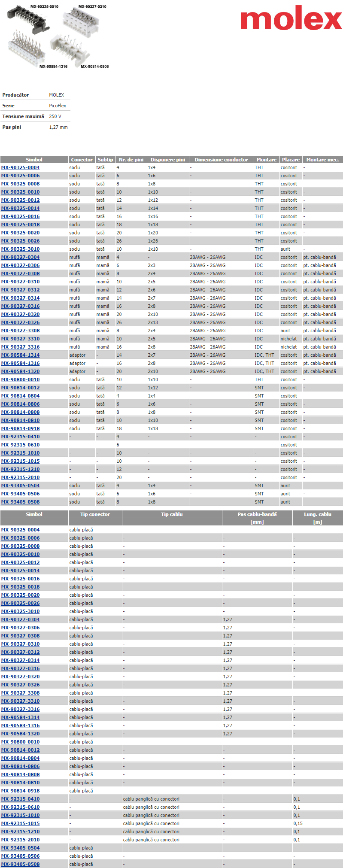Click the Conector column header
Screen dimensions: 343x868
click(82, 160)
